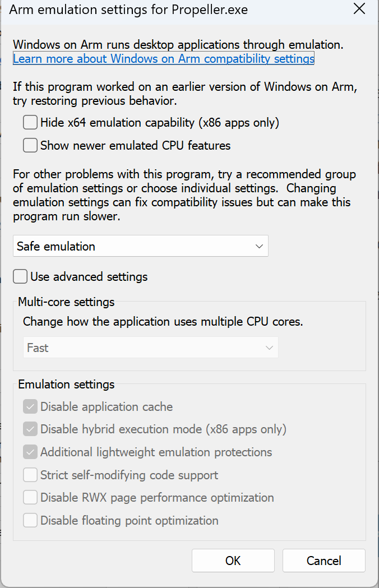Open the Windows on Arm compatibility settings link
This screenshot has width=379, height=588.
pyautogui.click(x=164, y=58)
